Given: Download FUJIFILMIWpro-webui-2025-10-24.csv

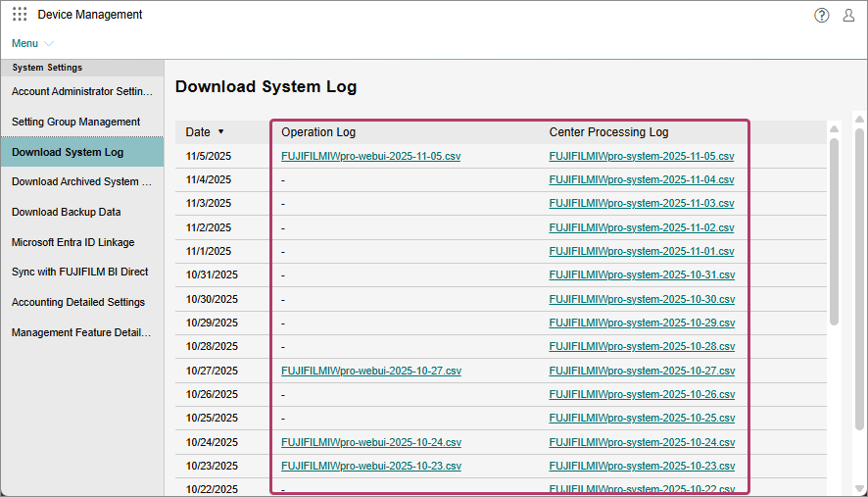Looking at the screenshot, I should pos(371,442).
